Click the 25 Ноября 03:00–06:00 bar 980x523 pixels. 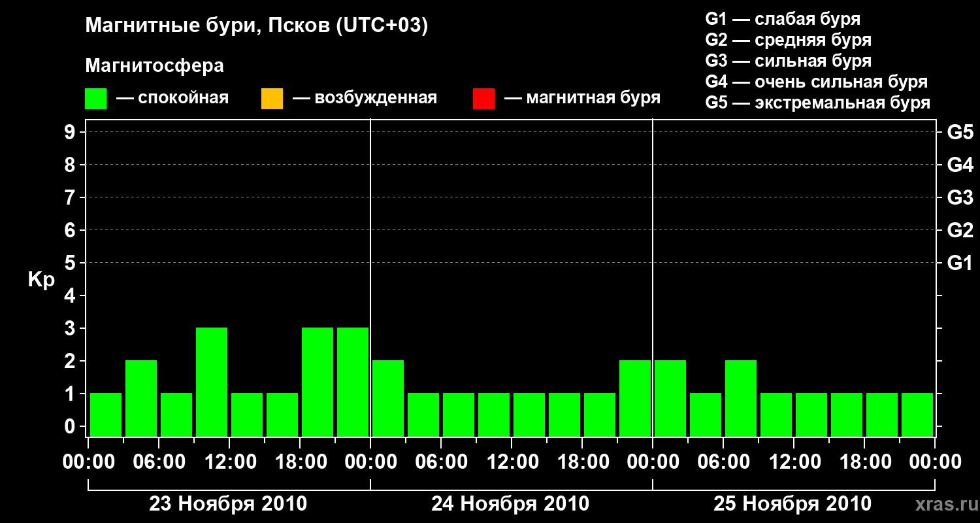(706, 414)
